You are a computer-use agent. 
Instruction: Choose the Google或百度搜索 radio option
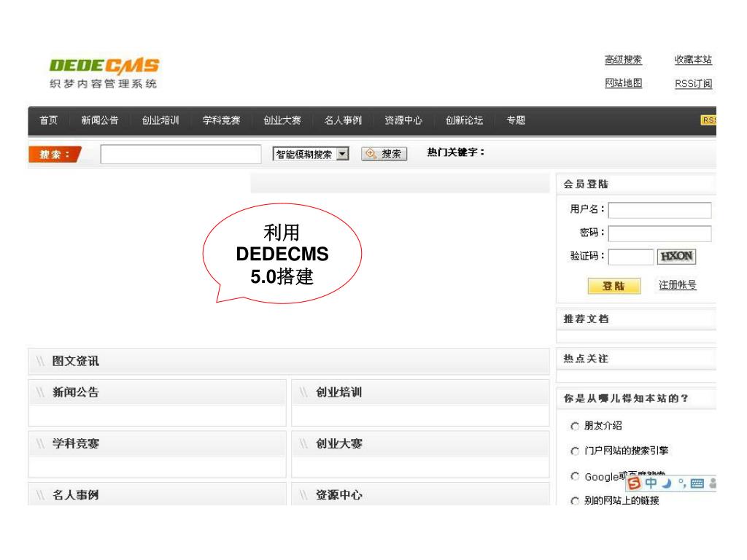pyautogui.click(x=575, y=476)
